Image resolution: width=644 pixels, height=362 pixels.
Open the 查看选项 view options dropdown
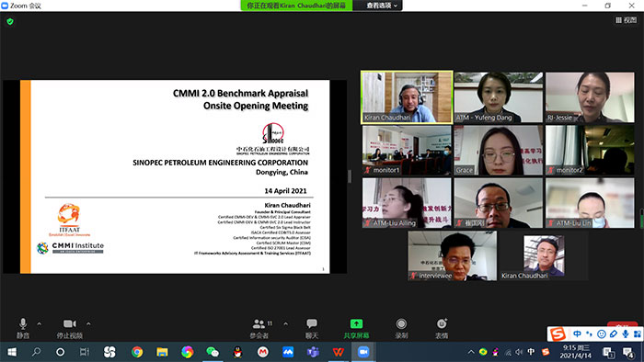[382, 6]
